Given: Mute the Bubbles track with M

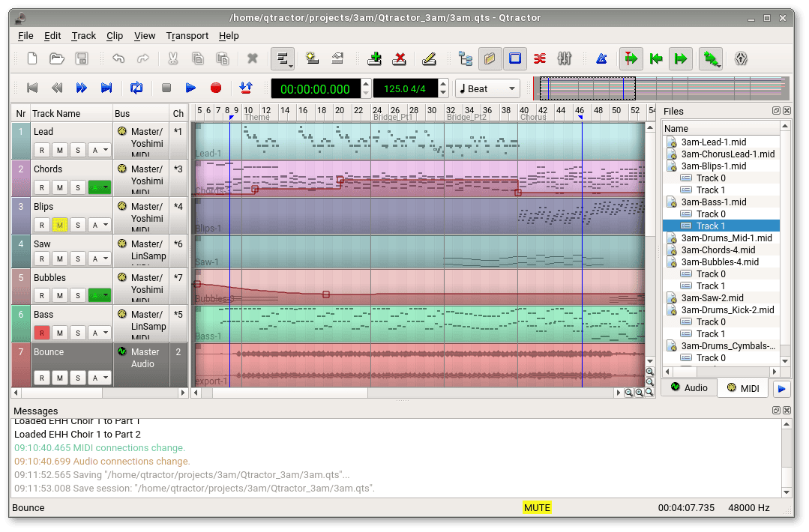Looking at the screenshot, I should 60,295.
